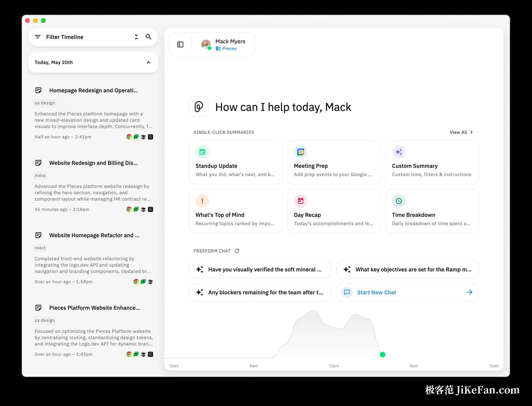The height and width of the screenshot is (406, 532).
Task: Click the Standup Update calendar icon
Action: pyautogui.click(x=202, y=152)
